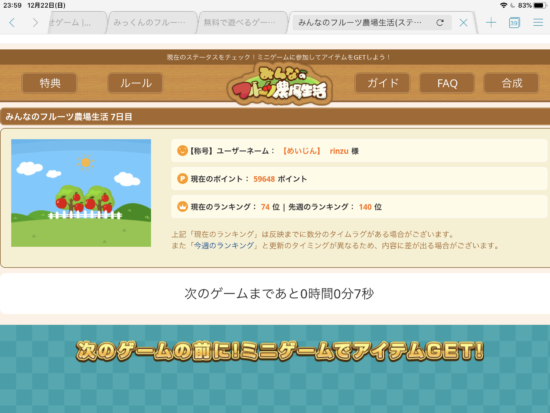Follow the 今週のランキング link
The width and height of the screenshot is (550, 413).
(x=224, y=245)
